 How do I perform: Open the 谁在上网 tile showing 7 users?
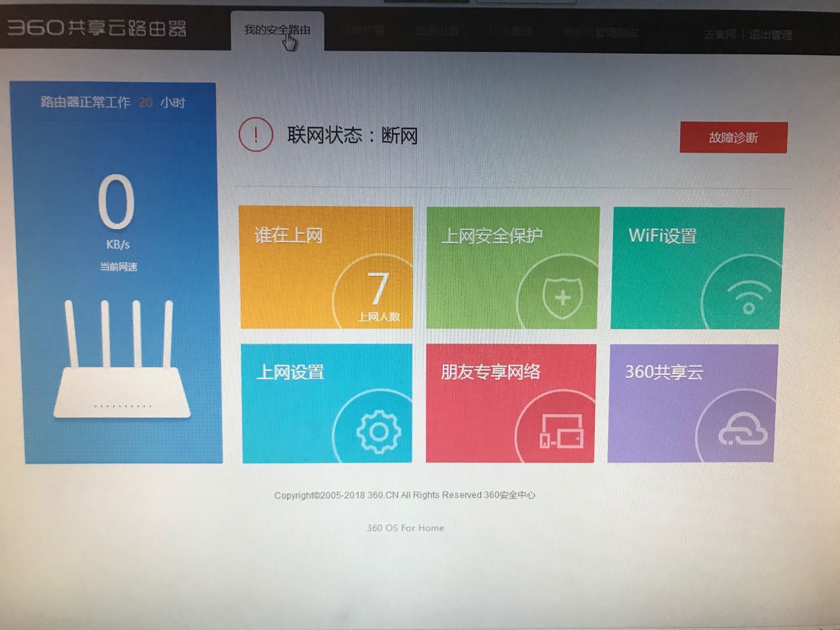[x=326, y=268]
